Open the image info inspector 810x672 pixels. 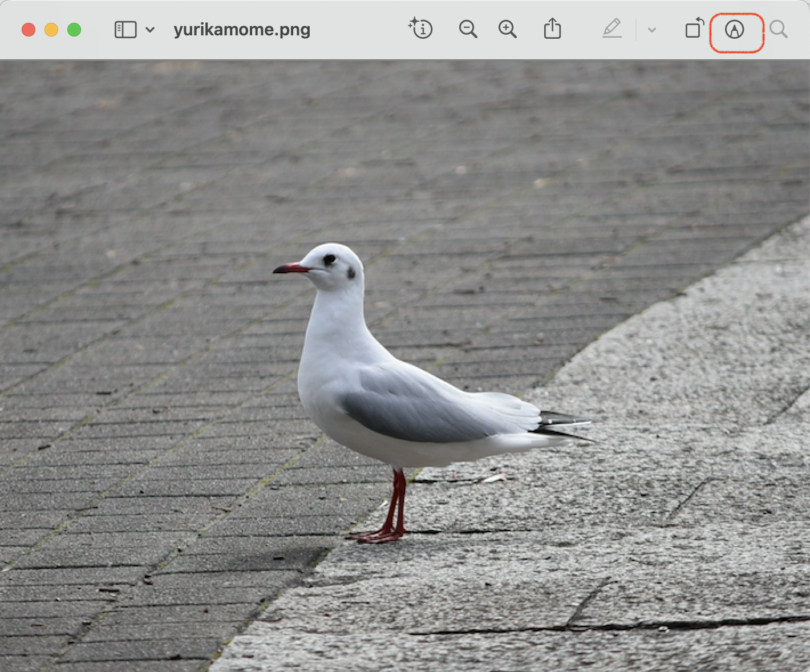(x=421, y=28)
